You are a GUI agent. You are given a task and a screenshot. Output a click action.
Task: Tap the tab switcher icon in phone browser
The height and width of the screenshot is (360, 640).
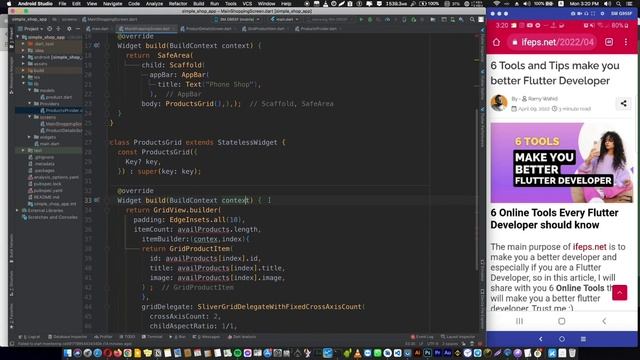[609, 42]
